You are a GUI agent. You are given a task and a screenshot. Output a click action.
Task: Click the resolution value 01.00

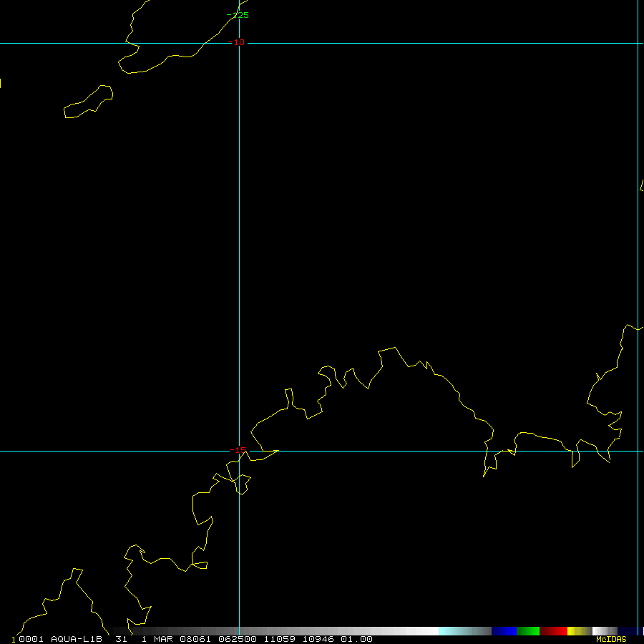point(356,639)
